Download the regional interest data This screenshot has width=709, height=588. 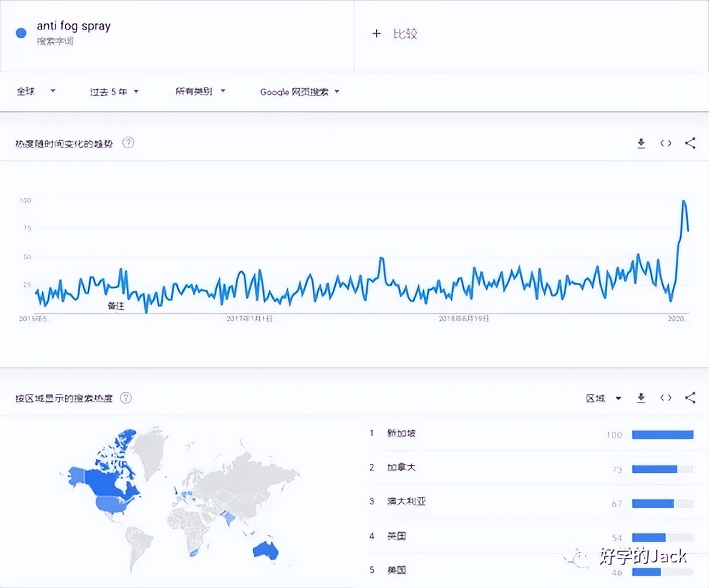click(x=641, y=398)
